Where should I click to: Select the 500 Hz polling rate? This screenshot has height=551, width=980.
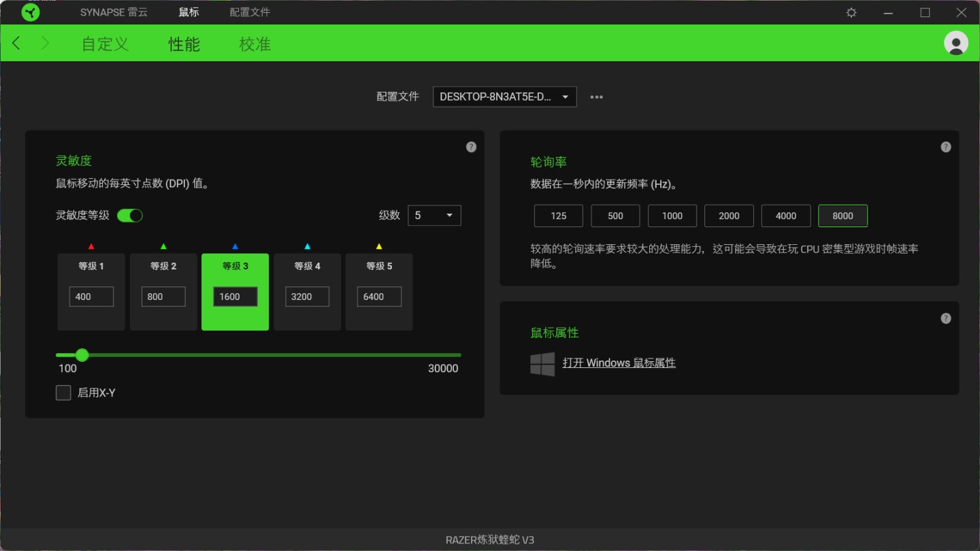point(615,216)
